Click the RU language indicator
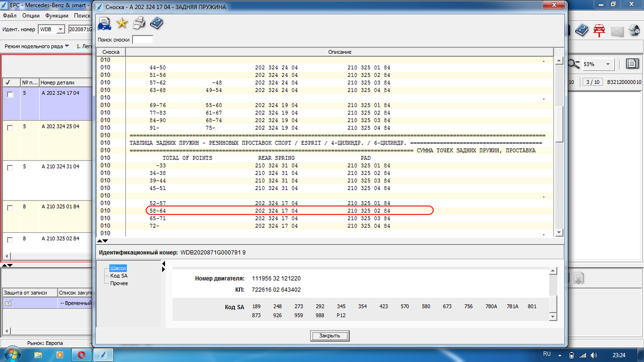 547,354
